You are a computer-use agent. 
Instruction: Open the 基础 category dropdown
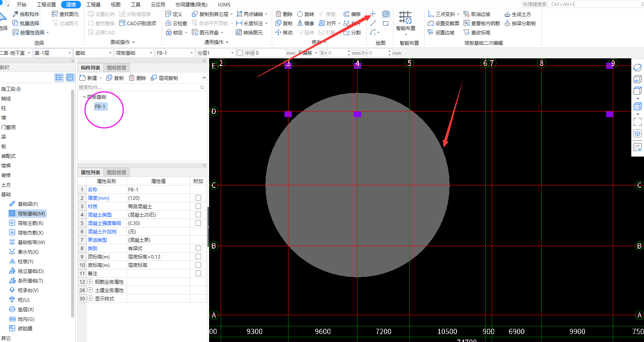(x=94, y=53)
